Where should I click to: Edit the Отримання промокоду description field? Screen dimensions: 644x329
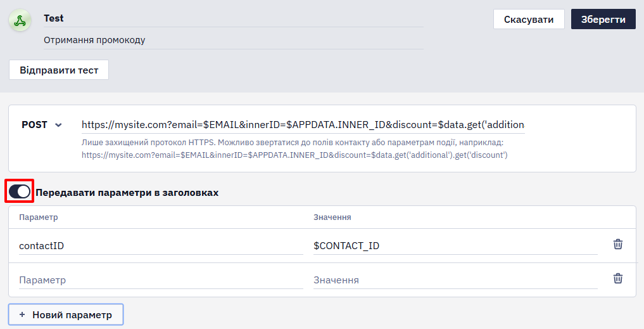tap(234, 41)
